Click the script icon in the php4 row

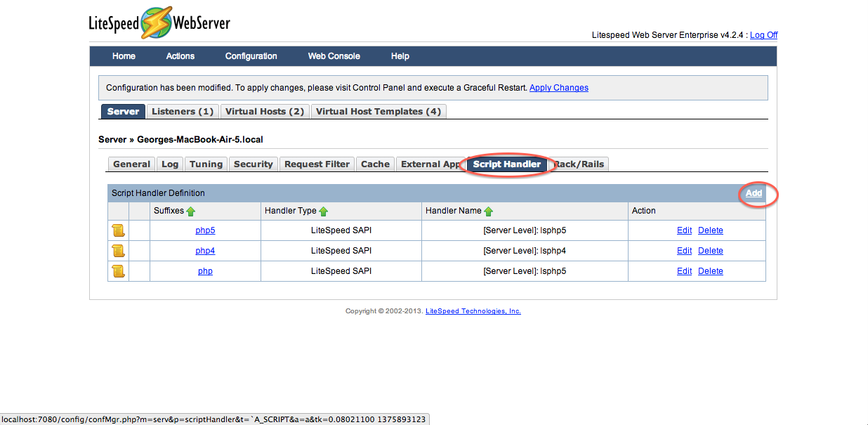(x=118, y=251)
